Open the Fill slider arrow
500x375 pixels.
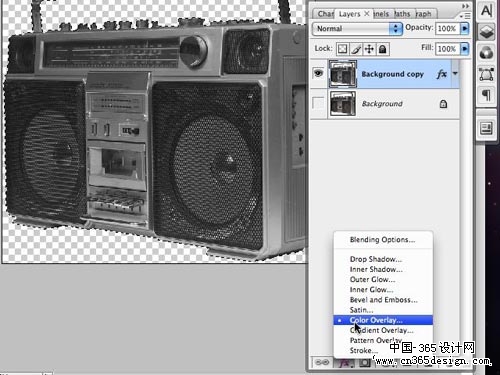464,49
